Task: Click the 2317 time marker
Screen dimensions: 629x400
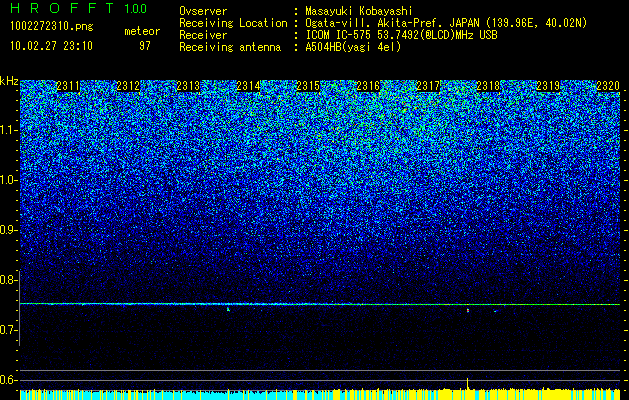Action: coord(428,86)
